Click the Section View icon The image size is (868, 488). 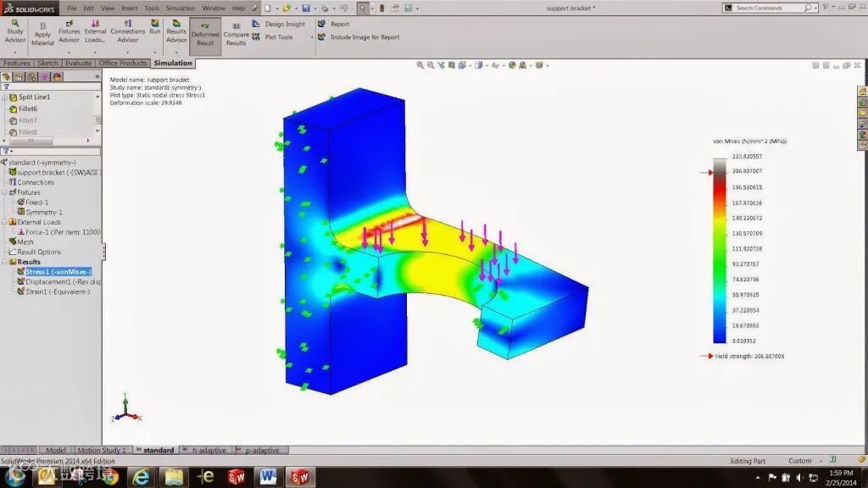coord(452,65)
